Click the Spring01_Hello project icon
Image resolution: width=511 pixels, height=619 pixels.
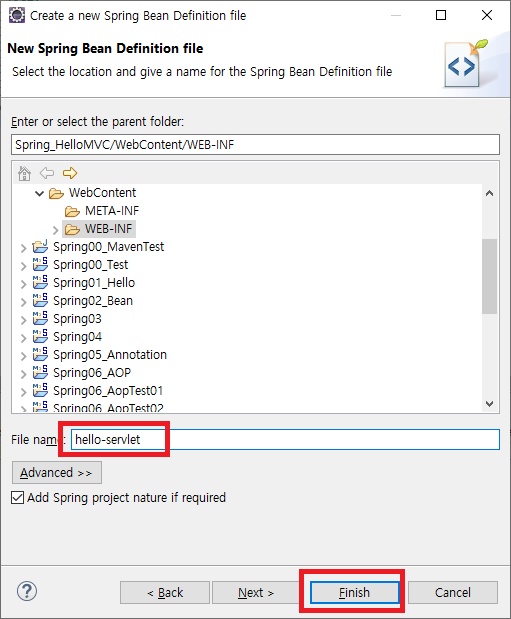pos(40,283)
